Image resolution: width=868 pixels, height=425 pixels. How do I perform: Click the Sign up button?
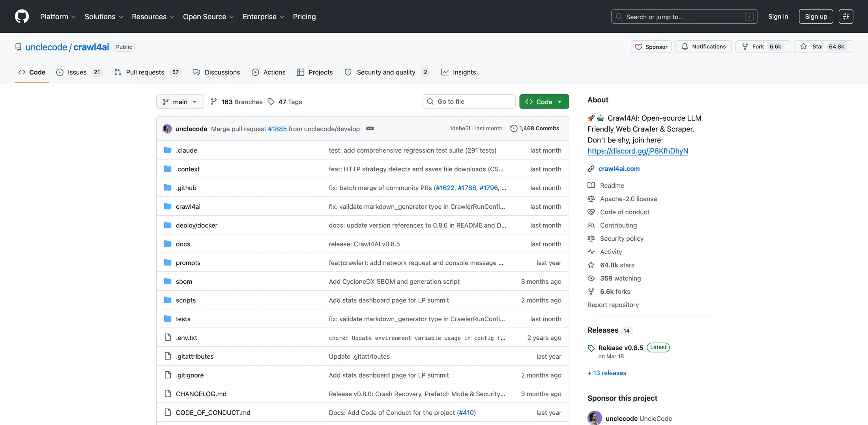(x=816, y=17)
